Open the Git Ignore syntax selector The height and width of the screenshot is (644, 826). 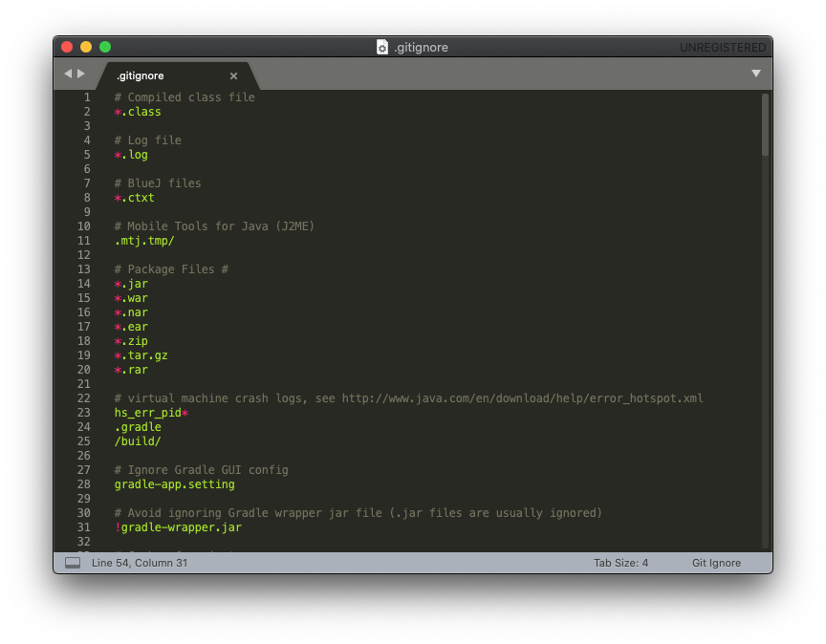coord(716,563)
